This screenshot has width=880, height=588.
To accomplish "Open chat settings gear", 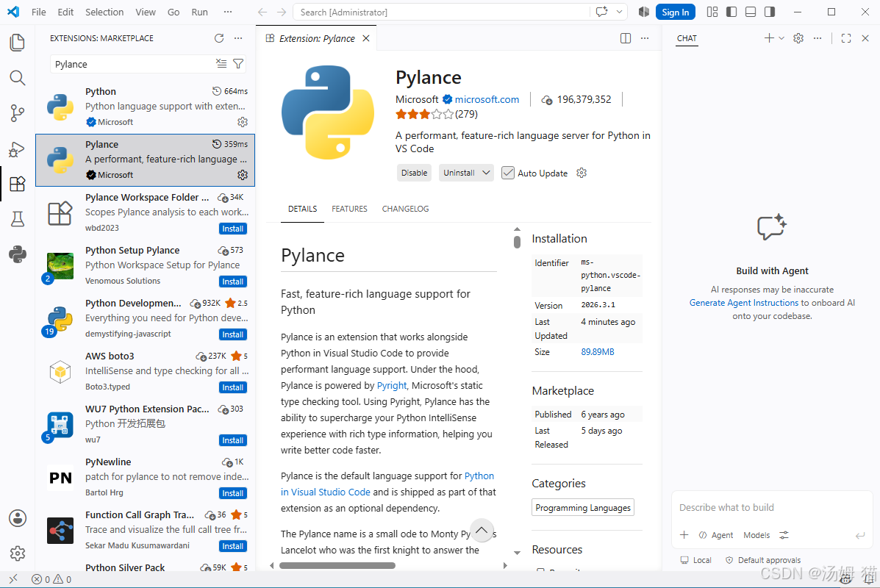I will tap(798, 38).
